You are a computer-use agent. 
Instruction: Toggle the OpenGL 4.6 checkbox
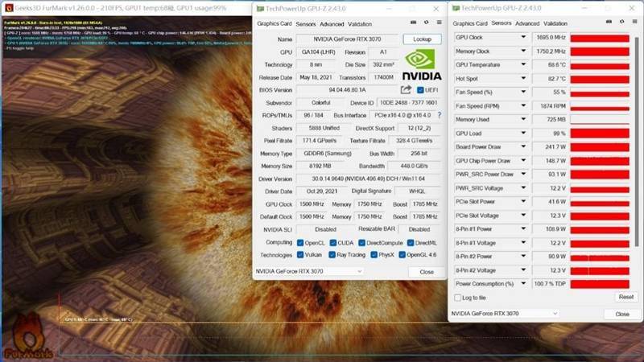(402, 255)
